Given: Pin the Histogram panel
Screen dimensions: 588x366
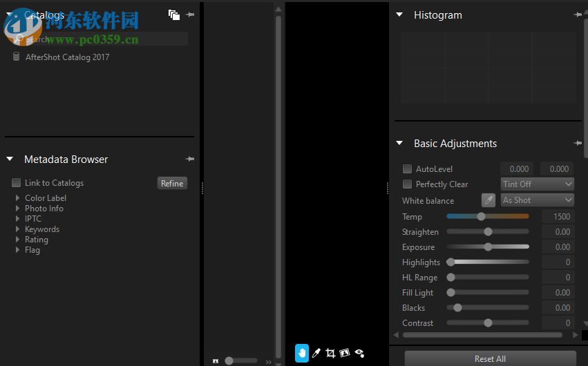Looking at the screenshot, I should point(578,15).
